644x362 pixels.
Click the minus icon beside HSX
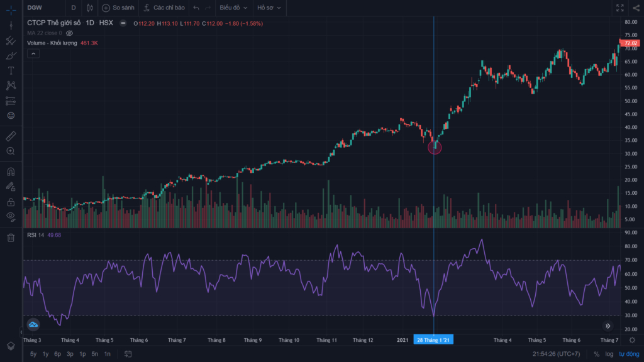pyautogui.click(x=123, y=23)
